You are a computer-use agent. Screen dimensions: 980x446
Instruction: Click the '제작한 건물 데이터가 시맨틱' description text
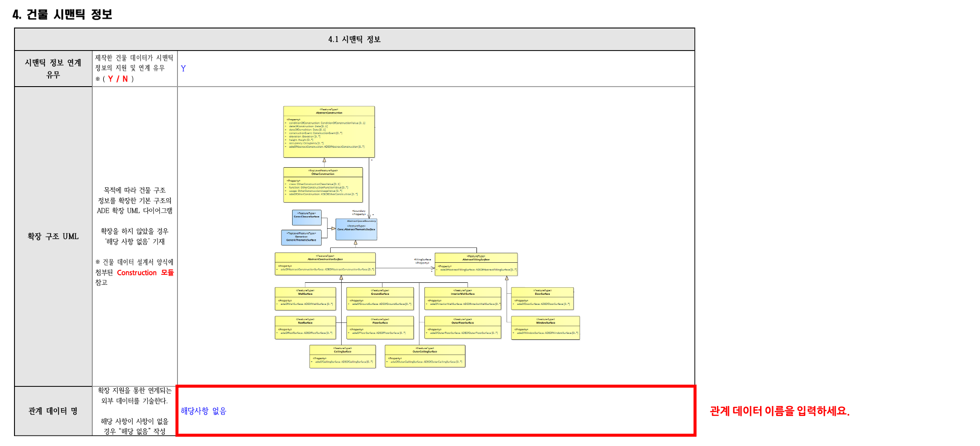pyautogui.click(x=134, y=58)
